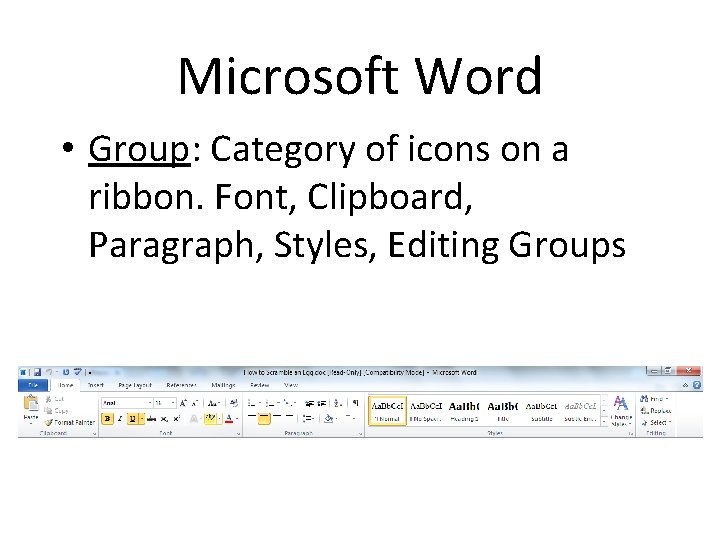Click the Borders icon in Paragraph group

[x=349, y=417]
